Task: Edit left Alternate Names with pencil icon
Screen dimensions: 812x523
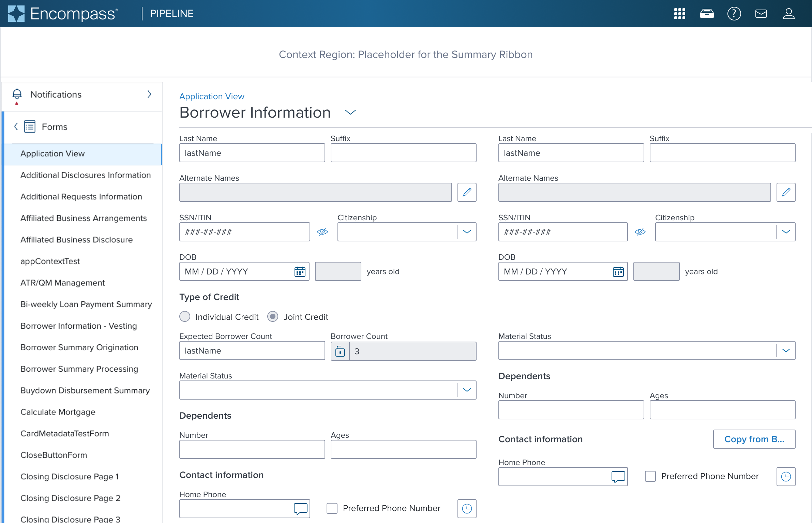Action: tap(467, 192)
